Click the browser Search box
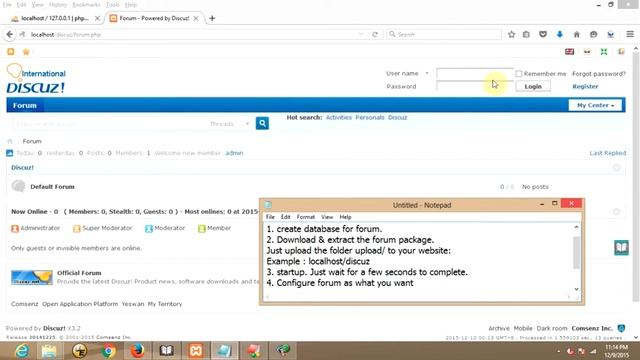This screenshot has width=640, height=360. click(x=444, y=35)
